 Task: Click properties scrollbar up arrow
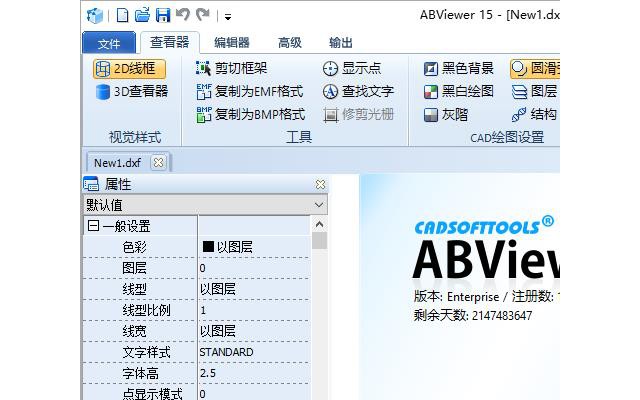click(x=319, y=224)
